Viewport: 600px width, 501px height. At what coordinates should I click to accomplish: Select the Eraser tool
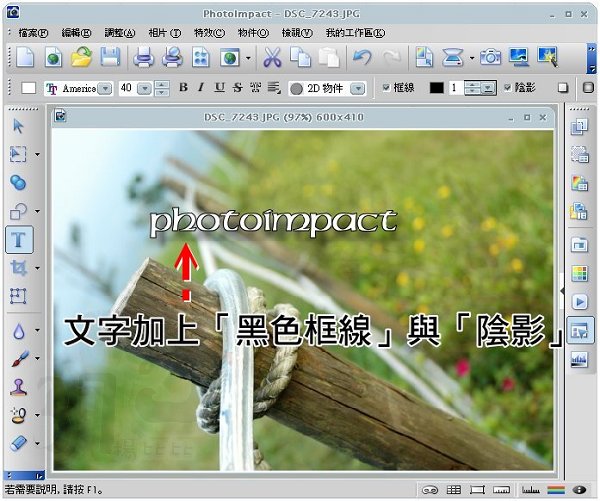19,443
